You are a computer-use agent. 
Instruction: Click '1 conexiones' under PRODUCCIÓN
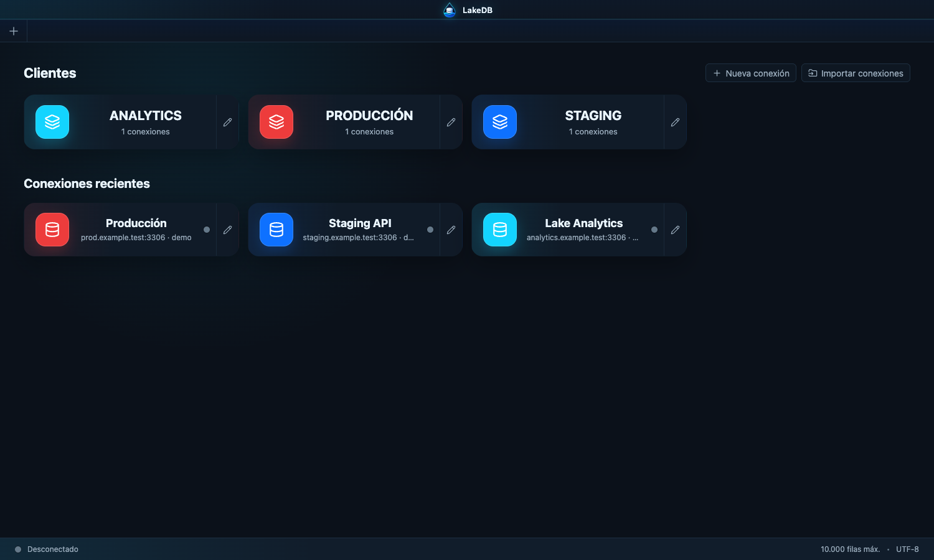point(369,132)
